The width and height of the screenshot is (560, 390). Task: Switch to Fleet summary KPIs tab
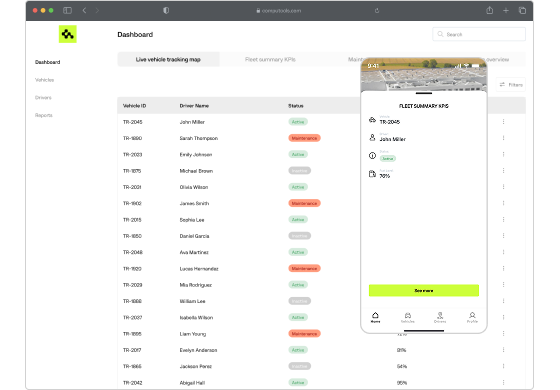click(x=270, y=59)
